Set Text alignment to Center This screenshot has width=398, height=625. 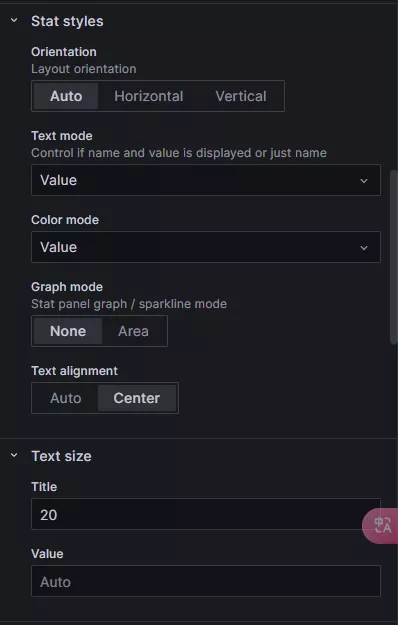[137, 398]
